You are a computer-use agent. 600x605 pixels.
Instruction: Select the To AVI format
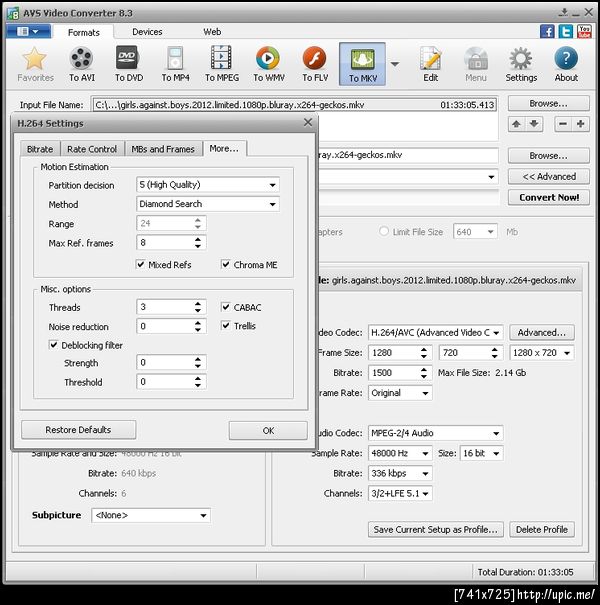[81, 64]
